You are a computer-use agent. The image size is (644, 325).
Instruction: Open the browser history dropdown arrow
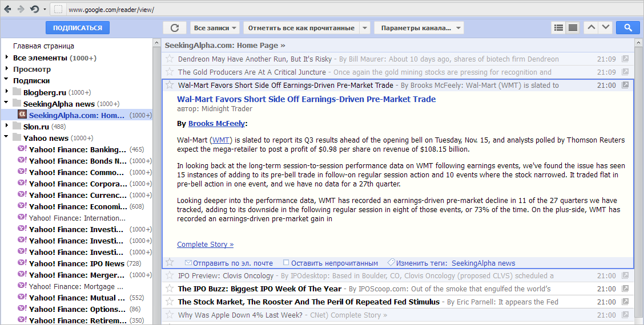click(45, 10)
